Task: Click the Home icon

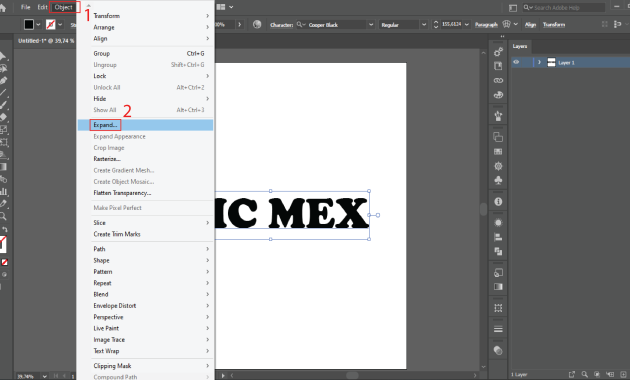Action: click(3, 8)
